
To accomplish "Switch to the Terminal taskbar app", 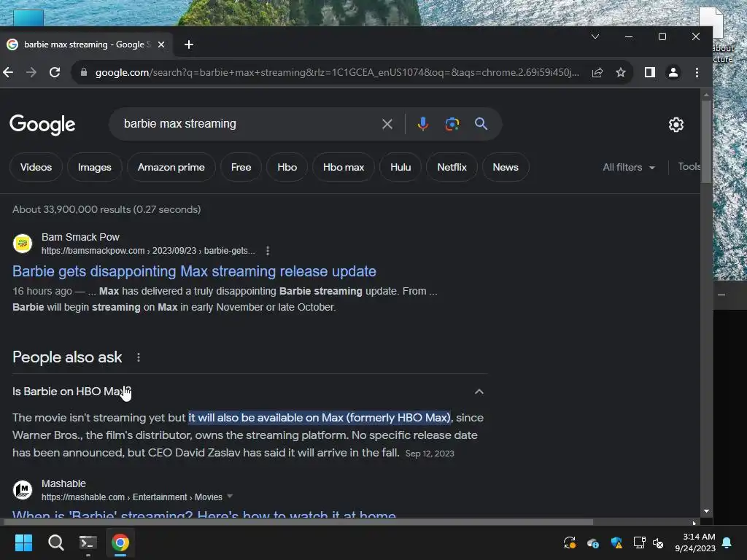I will [x=88, y=542].
